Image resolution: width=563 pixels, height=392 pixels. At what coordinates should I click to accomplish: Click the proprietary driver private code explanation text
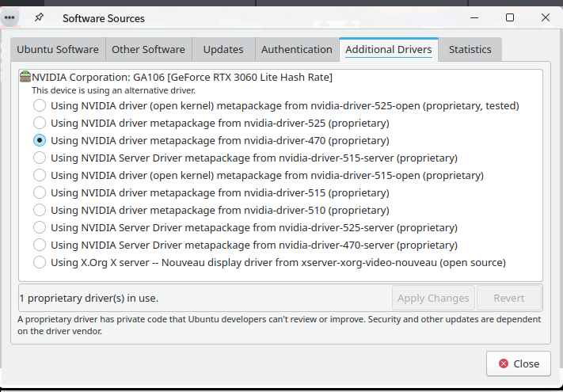pos(279,325)
